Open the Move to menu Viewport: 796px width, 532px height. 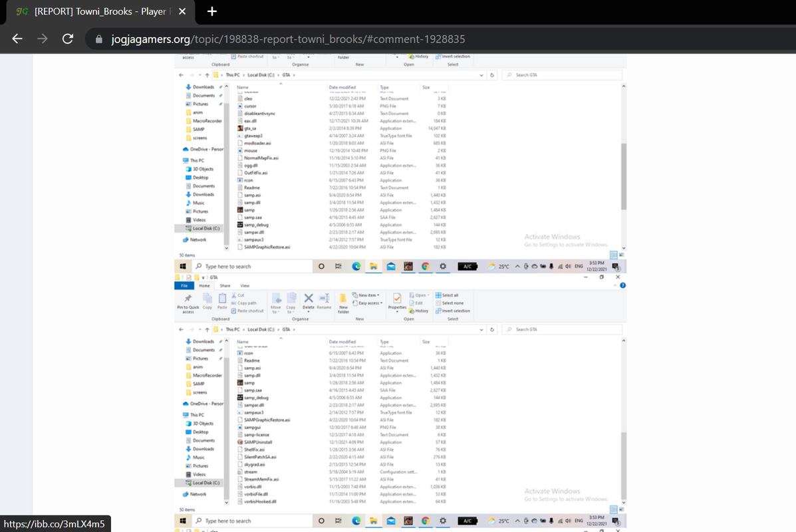276,303
